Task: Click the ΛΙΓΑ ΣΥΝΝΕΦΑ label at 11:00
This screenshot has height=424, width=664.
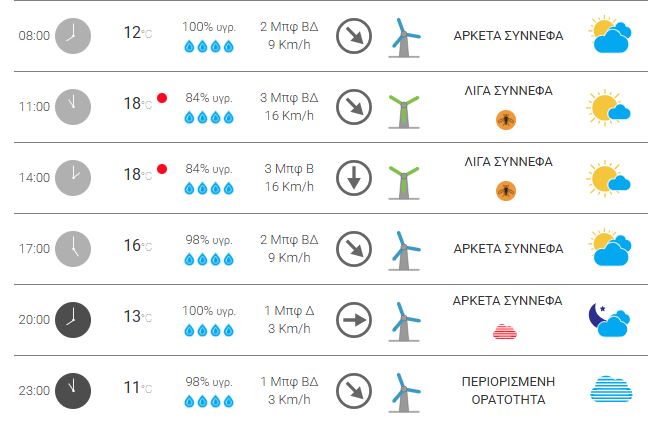Action: pos(508,91)
